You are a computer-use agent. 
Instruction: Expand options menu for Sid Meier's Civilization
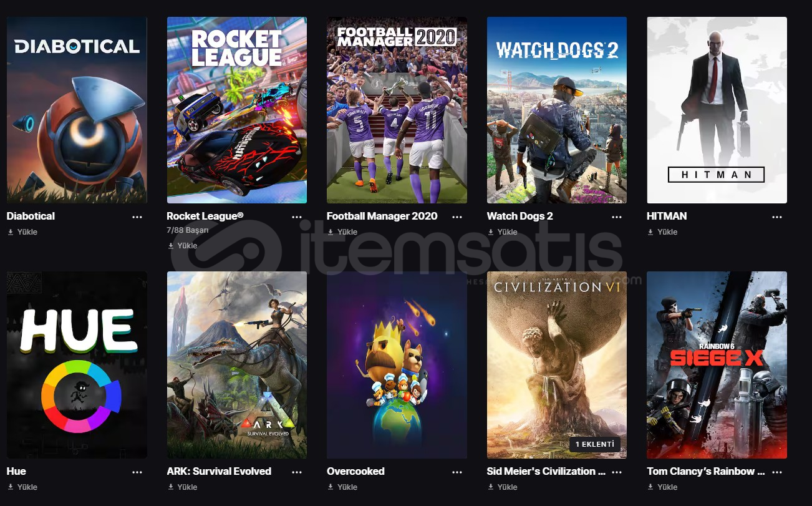[617, 472]
